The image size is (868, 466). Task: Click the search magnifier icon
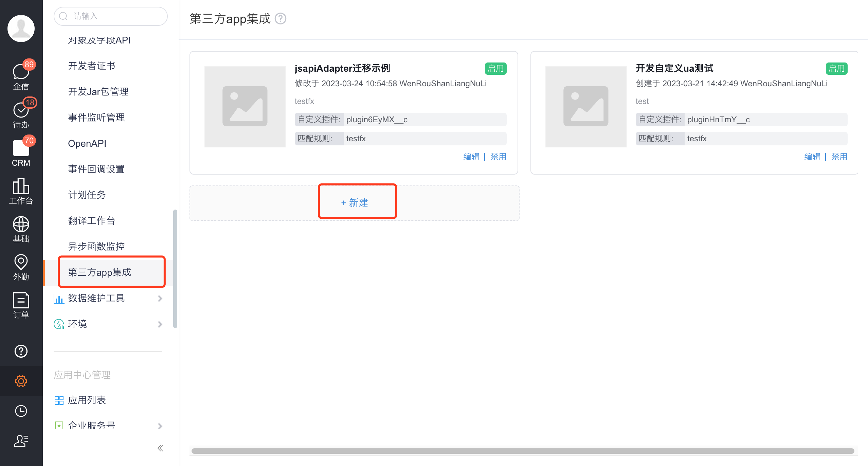(x=63, y=16)
